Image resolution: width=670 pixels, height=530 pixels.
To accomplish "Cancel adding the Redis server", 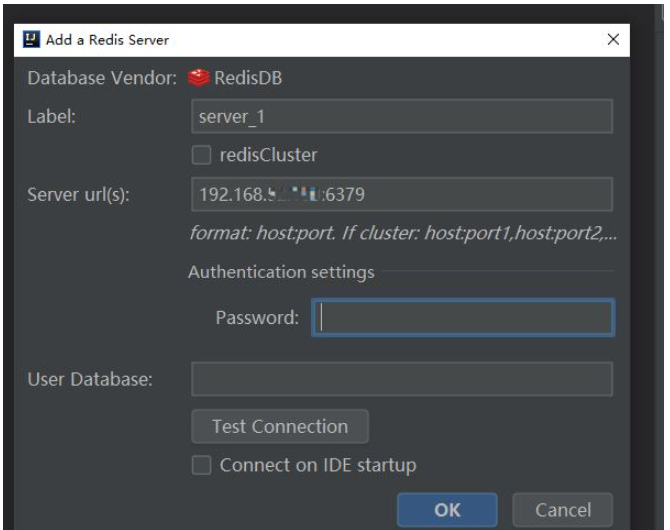I will [x=560, y=510].
